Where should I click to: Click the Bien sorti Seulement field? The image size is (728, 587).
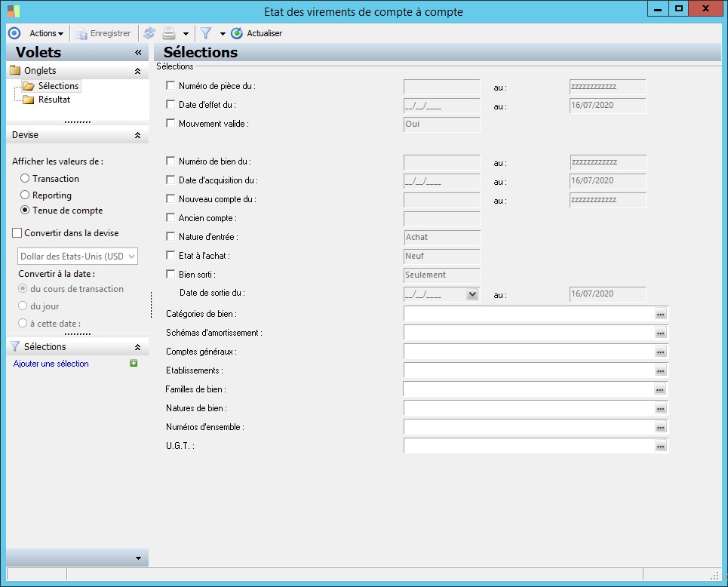coord(441,275)
